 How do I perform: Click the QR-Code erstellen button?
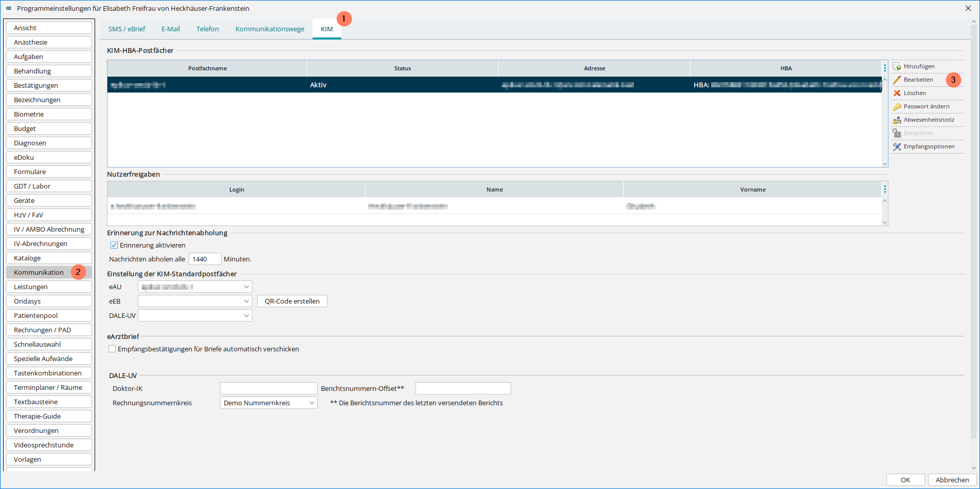[292, 301]
